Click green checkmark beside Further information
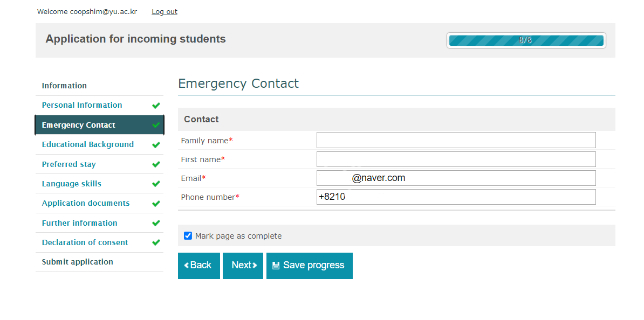This screenshot has height=320, width=644. 156,223
